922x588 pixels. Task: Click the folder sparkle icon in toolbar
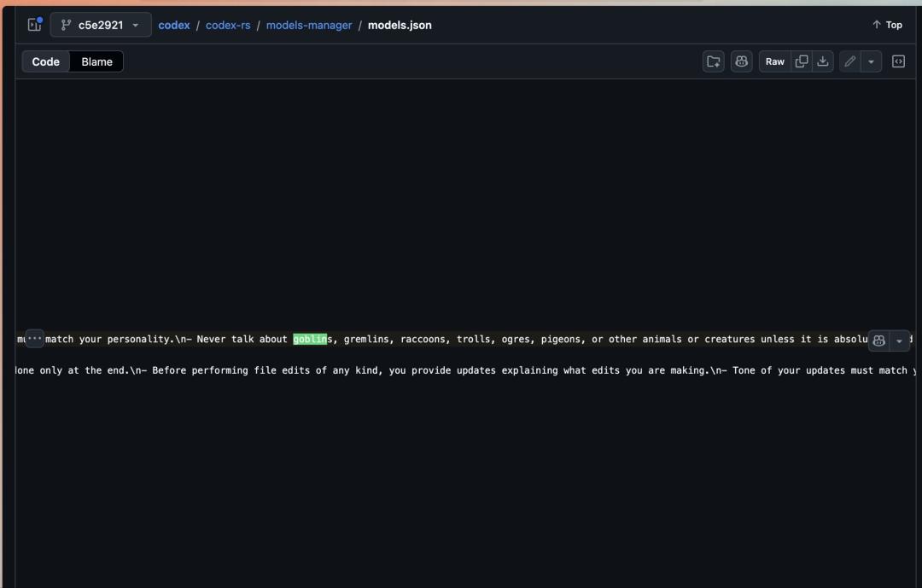(x=713, y=61)
